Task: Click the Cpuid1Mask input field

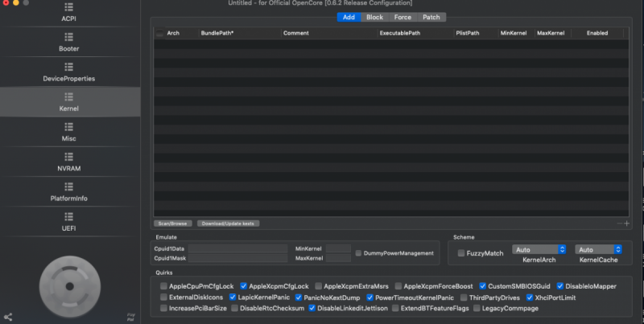Action: (x=237, y=258)
